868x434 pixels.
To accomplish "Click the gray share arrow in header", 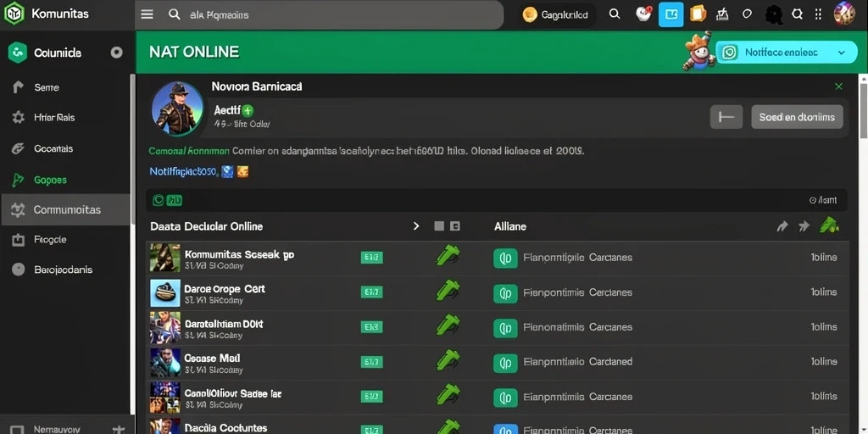I will (x=782, y=225).
